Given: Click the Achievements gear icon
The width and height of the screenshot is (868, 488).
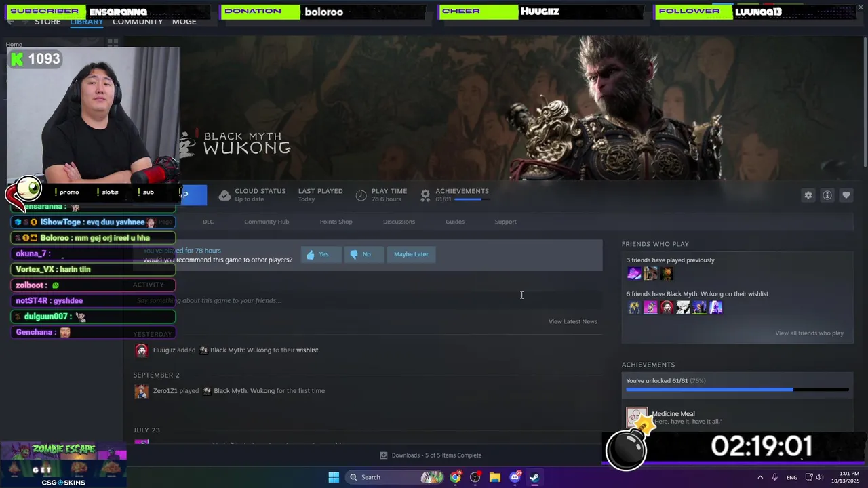Looking at the screenshot, I should pyautogui.click(x=425, y=196).
